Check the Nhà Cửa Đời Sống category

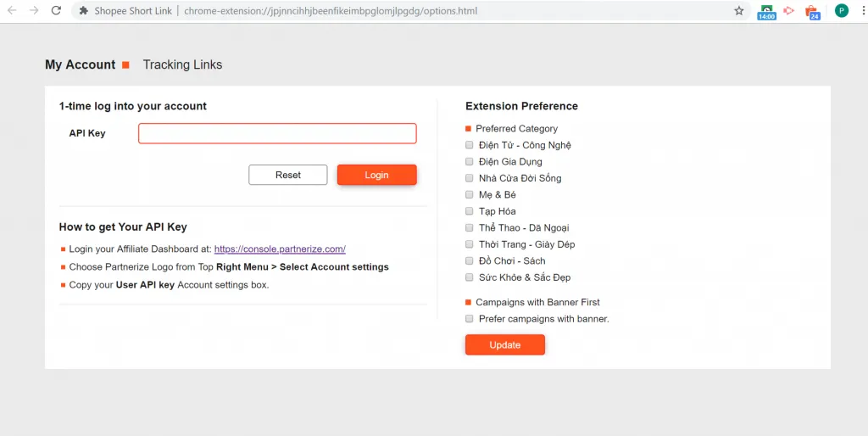[x=470, y=178]
